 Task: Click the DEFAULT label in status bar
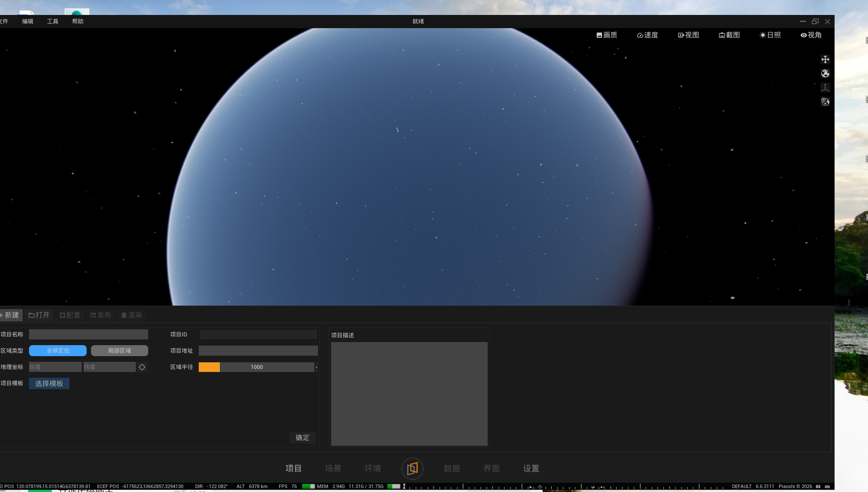click(x=742, y=487)
